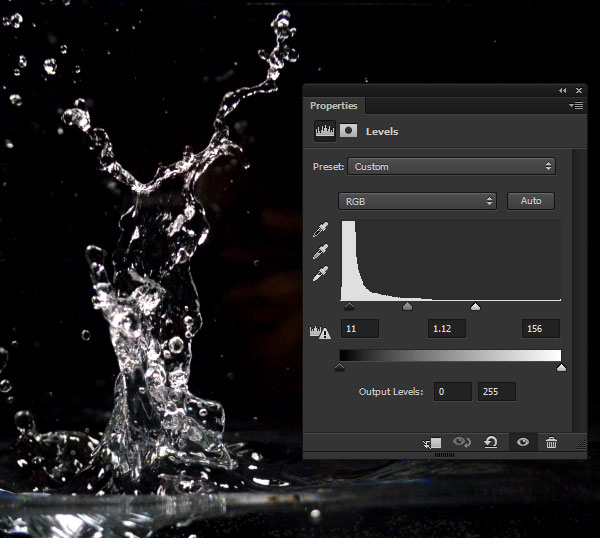
Task: Open the Preset dropdown showing Custom
Action: click(x=452, y=166)
